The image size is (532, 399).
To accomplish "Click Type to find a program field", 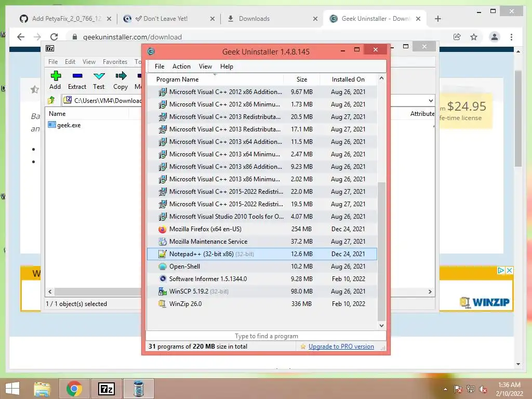I will [266, 336].
